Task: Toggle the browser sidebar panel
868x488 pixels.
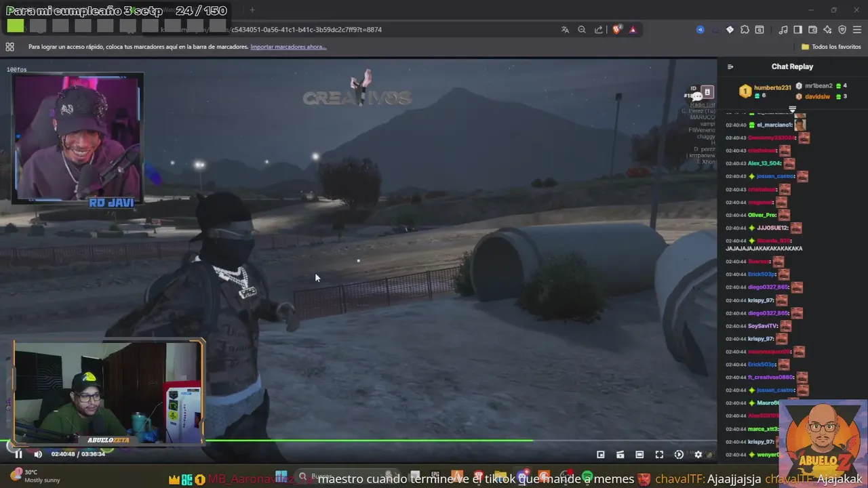Action: click(797, 30)
